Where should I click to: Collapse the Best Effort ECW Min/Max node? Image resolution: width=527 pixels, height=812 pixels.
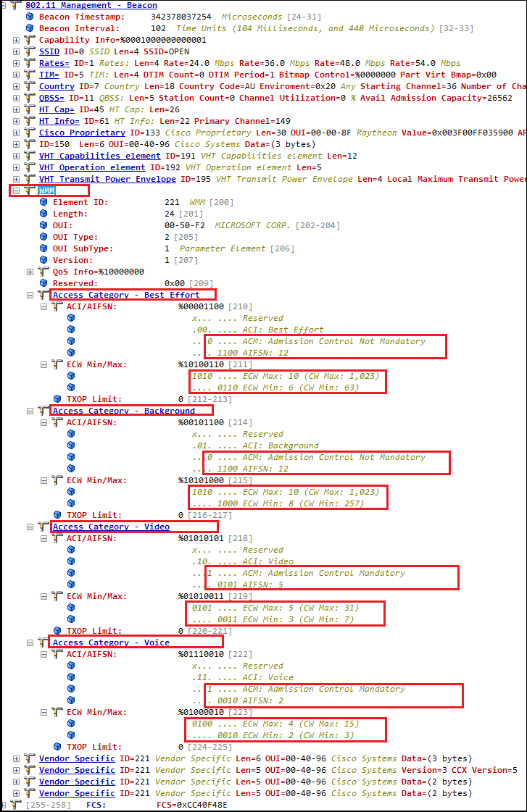44,364
